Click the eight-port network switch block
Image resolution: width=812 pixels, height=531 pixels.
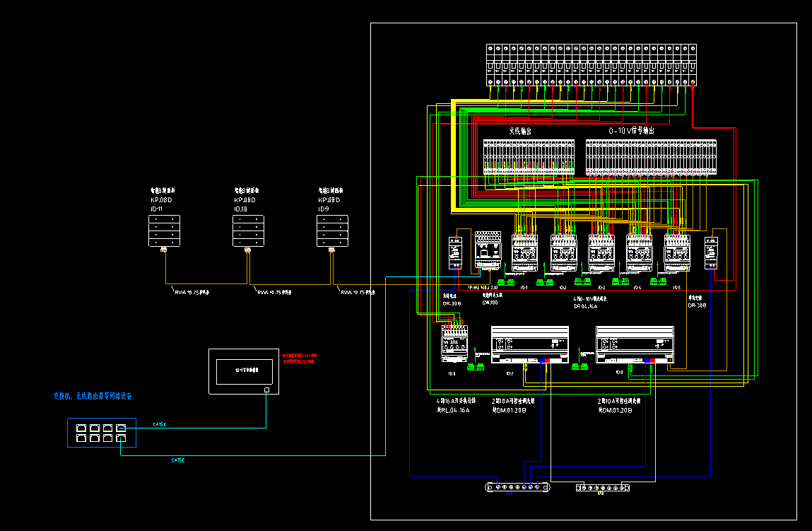click(x=102, y=433)
